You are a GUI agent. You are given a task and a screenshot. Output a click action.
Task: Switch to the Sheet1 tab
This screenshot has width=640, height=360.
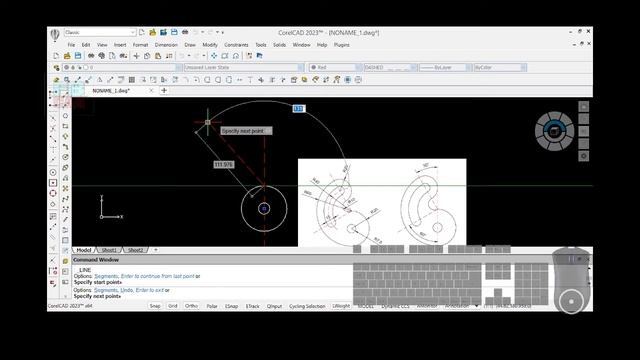(109, 250)
